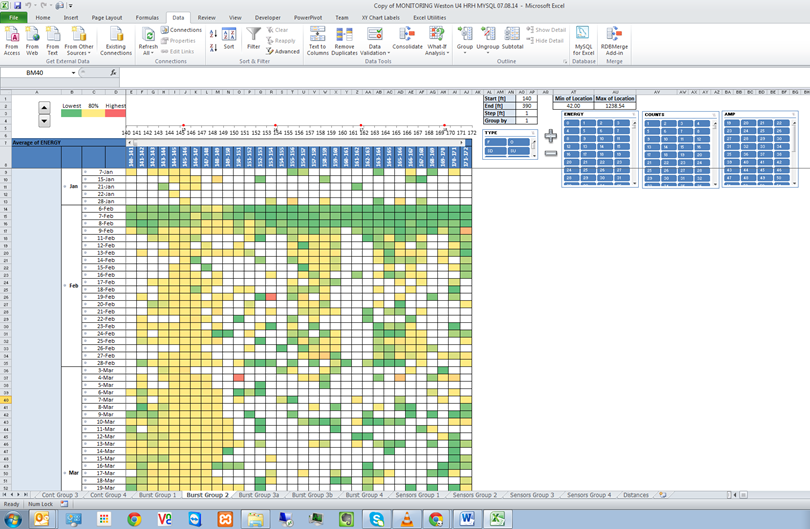Open VLC from the taskbar
This screenshot has width=810, height=529.
(x=407, y=519)
